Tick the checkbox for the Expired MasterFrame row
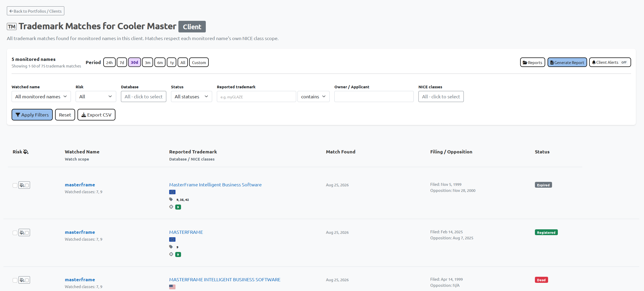Viewport: 644px width, 291px height. (15, 185)
